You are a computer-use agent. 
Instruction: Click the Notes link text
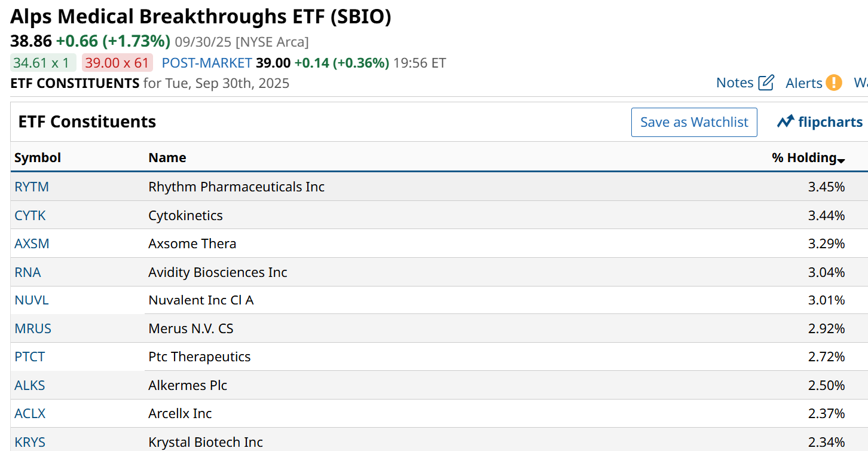735,83
